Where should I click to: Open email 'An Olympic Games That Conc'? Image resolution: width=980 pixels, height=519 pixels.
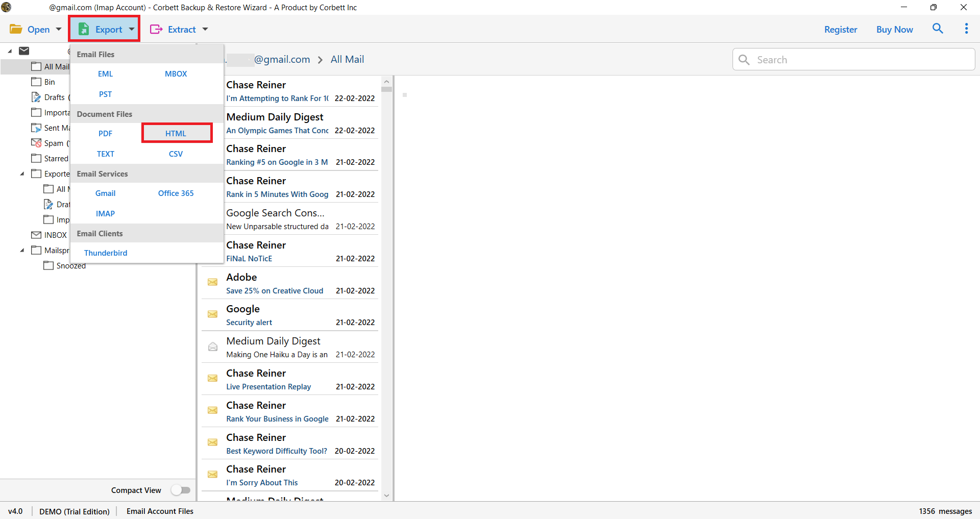pos(289,123)
